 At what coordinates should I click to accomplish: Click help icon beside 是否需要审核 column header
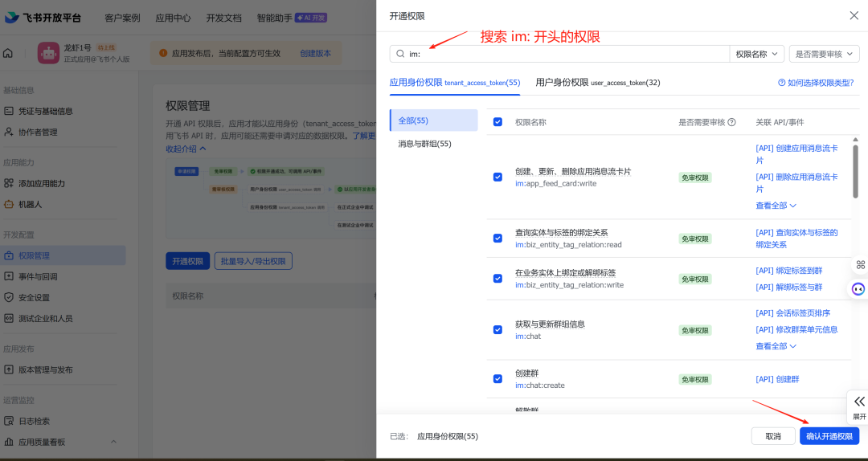pos(731,122)
